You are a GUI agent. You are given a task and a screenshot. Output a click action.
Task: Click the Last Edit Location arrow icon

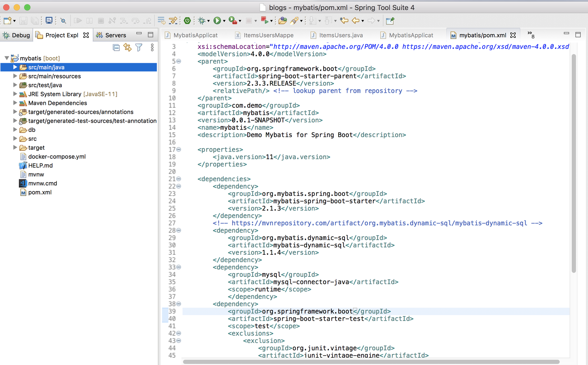344,21
